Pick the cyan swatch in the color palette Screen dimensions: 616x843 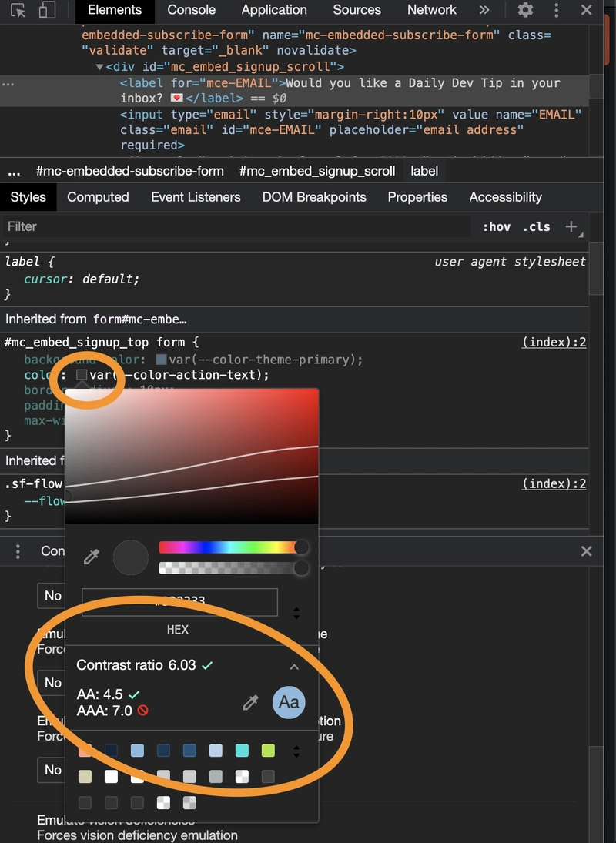coord(242,751)
